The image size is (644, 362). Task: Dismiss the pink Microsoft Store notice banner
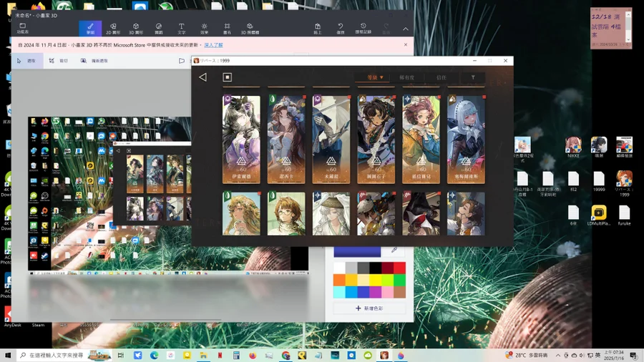(406, 45)
